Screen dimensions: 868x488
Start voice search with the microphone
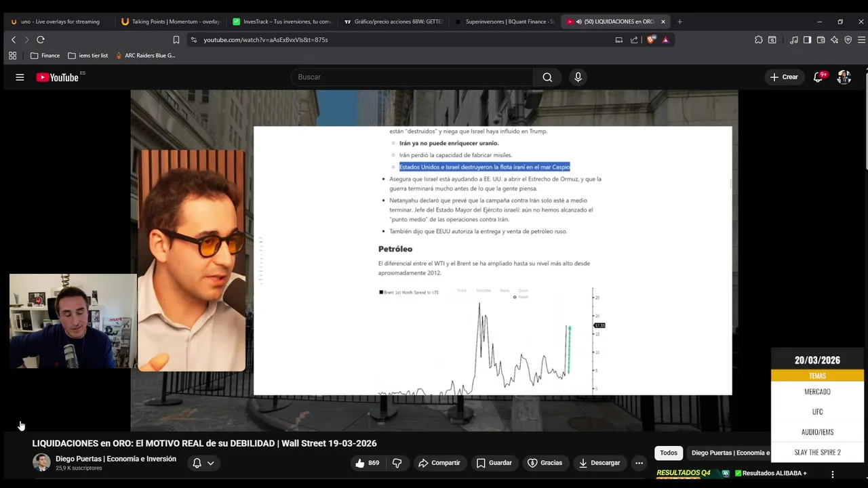[x=578, y=77]
